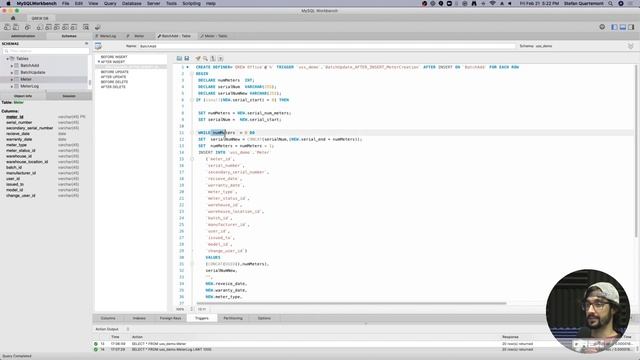Collapse the Tables tree node
The image size is (640, 360).
7,59
